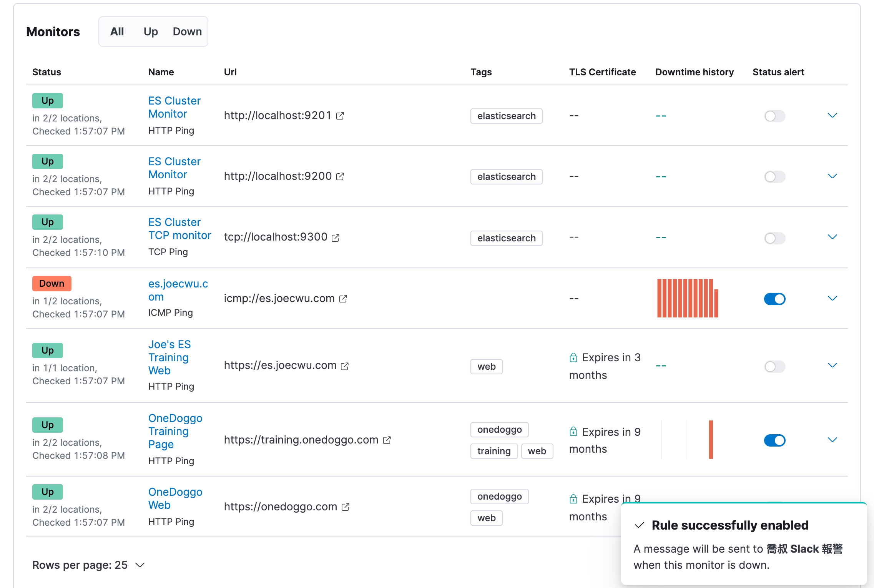Image resolution: width=874 pixels, height=588 pixels.
Task: Click web tag on OneDoggo Web row
Action: click(x=486, y=518)
